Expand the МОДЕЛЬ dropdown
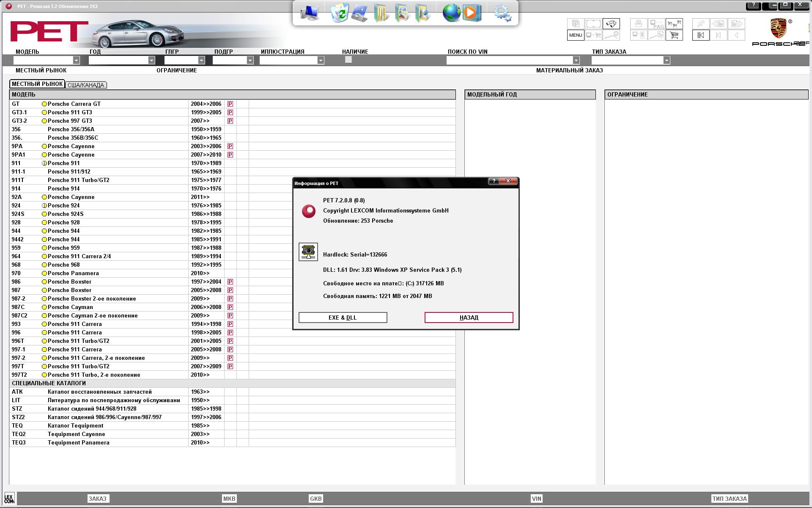The width and height of the screenshot is (812, 508). point(76,60)
